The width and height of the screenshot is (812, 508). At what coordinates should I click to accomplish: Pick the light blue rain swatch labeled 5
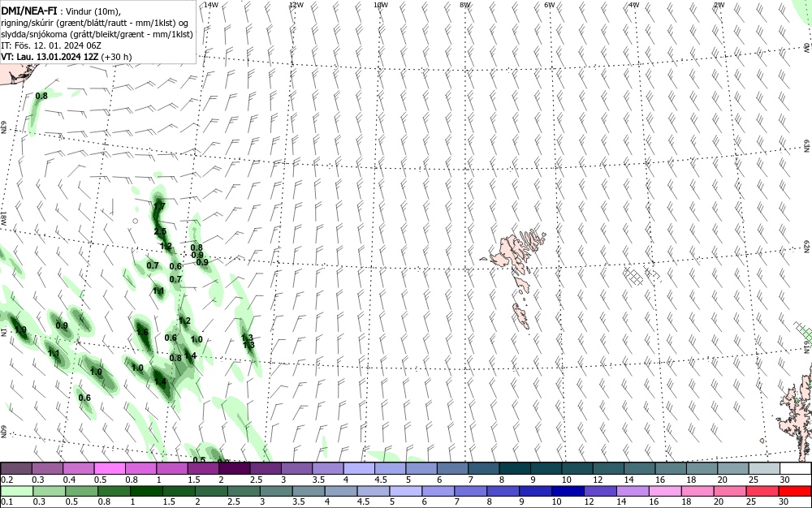coord(405,491)
